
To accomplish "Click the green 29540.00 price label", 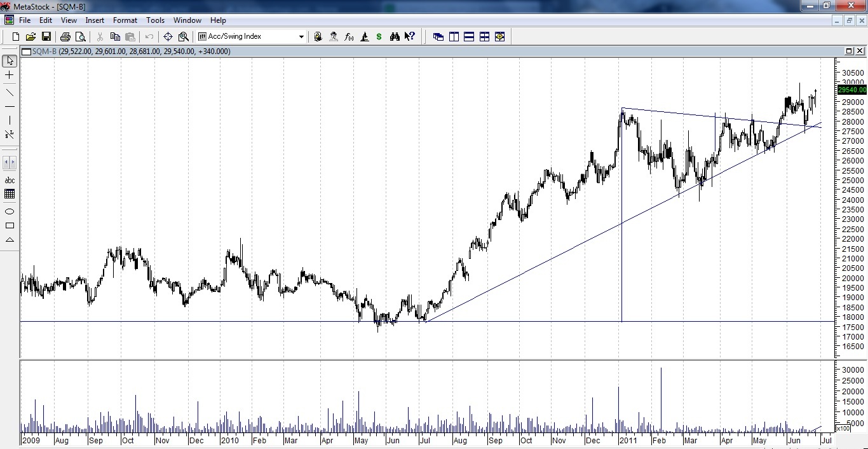I will (x=851, y=90).
